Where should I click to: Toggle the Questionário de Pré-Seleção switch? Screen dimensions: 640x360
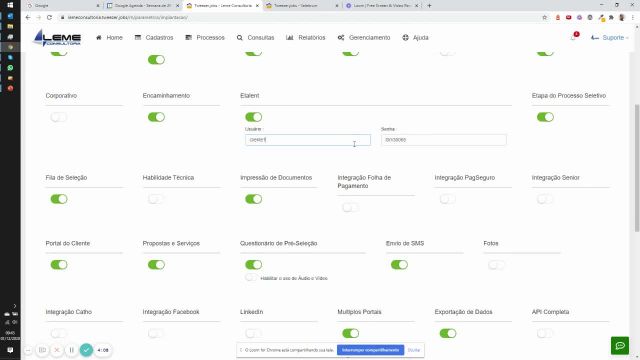click(253, 265)
